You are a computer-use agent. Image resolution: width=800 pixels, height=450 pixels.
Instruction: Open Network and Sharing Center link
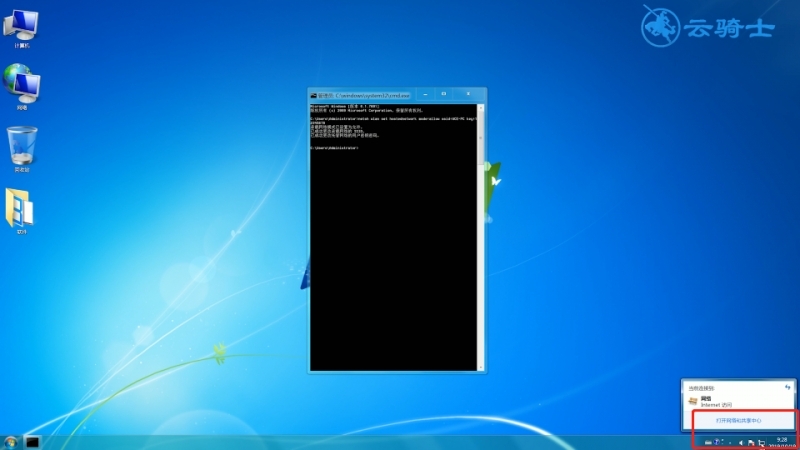tap(738, 420)
